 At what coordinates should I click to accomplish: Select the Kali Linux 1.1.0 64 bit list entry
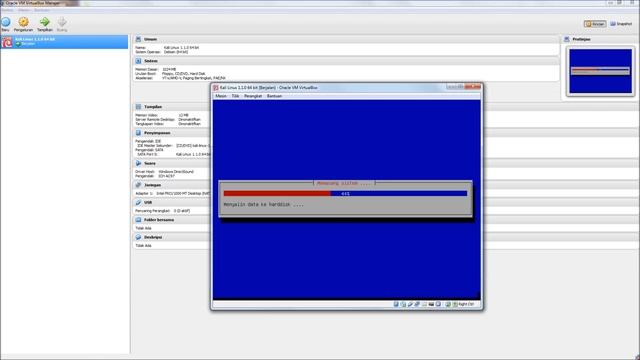[x=64, y=42]
